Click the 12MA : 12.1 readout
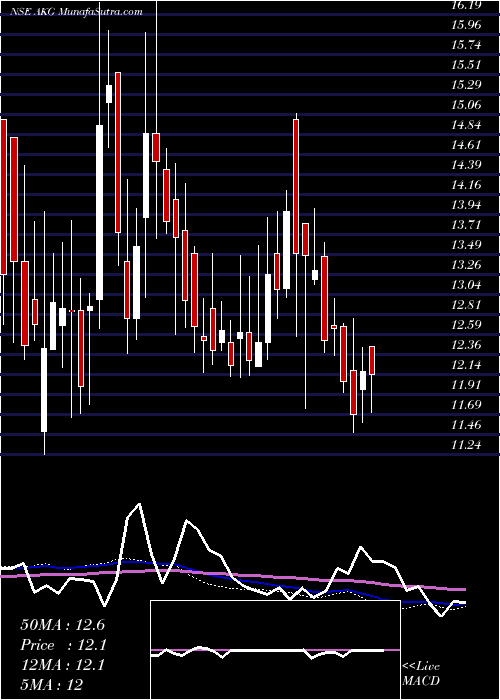Viewport: 500px width, 700px height. pos(62,665)
